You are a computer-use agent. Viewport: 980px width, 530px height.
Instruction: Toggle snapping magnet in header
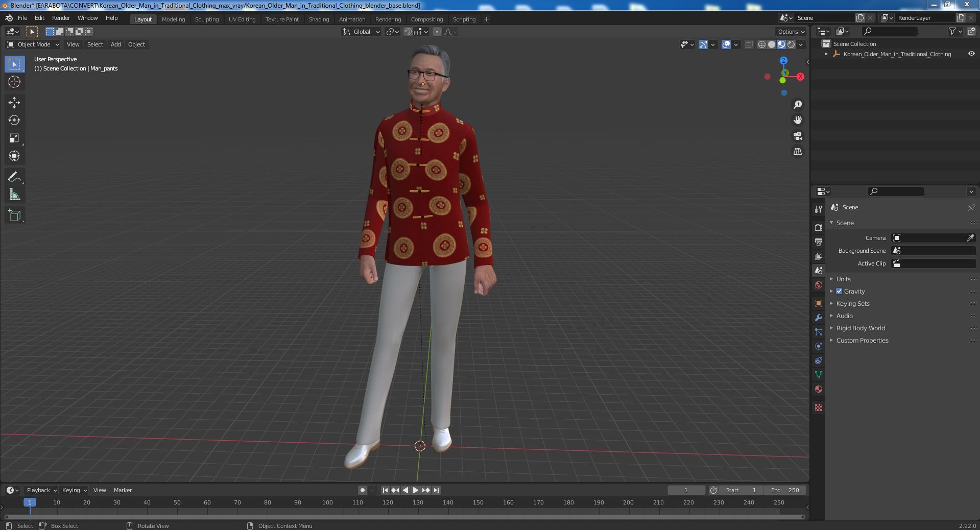point(408,32)
